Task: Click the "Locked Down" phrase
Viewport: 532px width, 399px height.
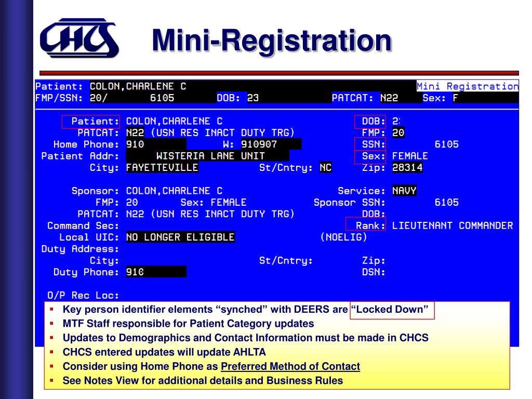Action: tap(390, 310)
